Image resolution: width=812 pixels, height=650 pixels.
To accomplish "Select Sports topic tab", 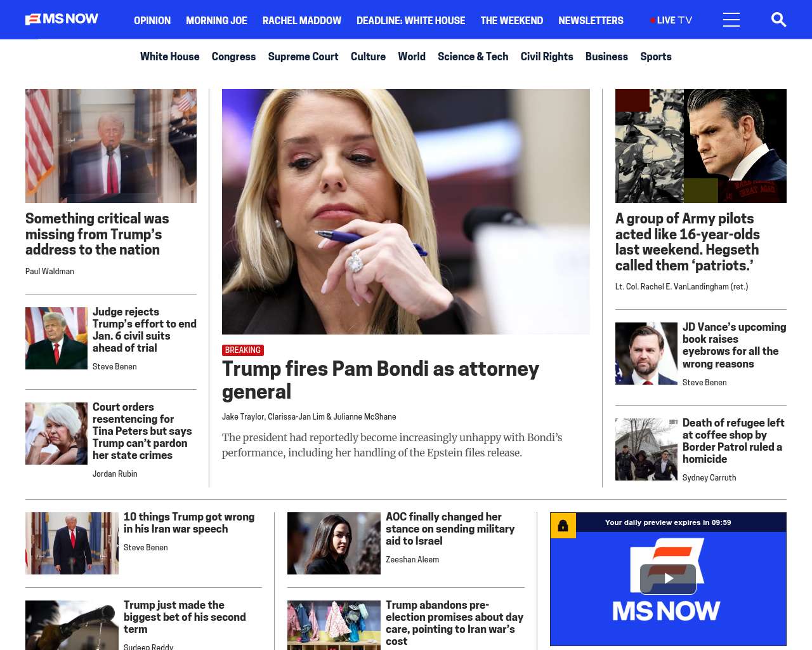I will 656,56.
